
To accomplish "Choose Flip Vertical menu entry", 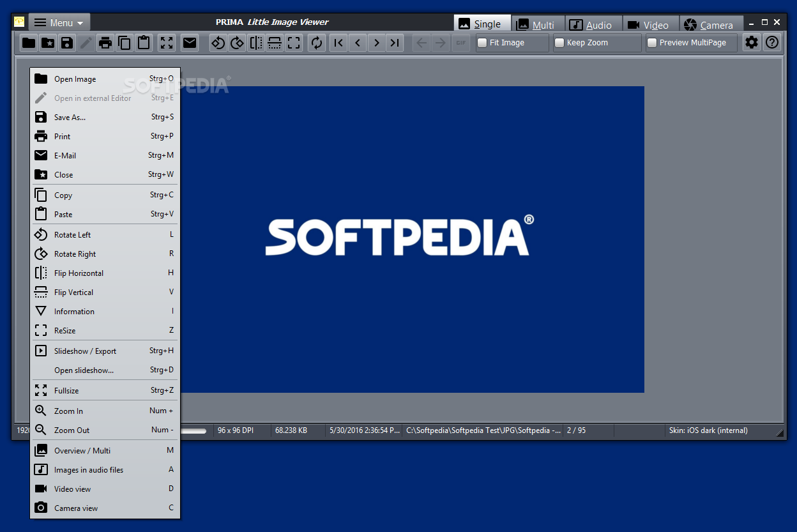I will coord(105,293).
